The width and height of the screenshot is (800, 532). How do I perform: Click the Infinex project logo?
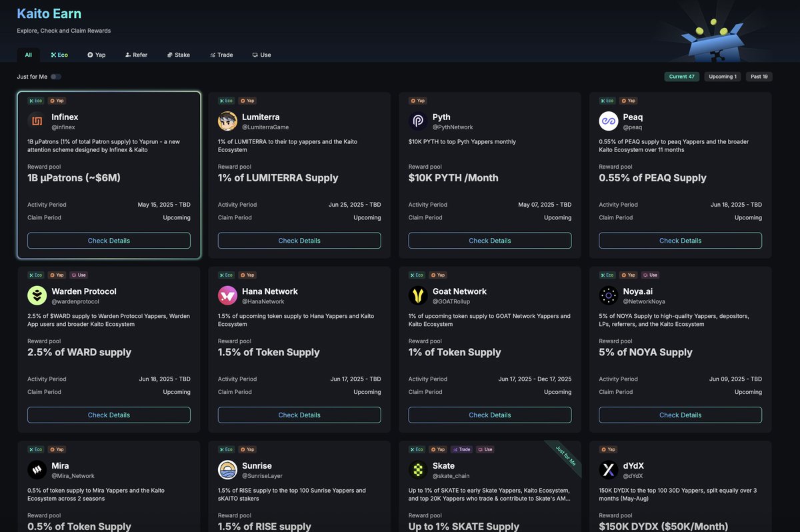(37, 121)
